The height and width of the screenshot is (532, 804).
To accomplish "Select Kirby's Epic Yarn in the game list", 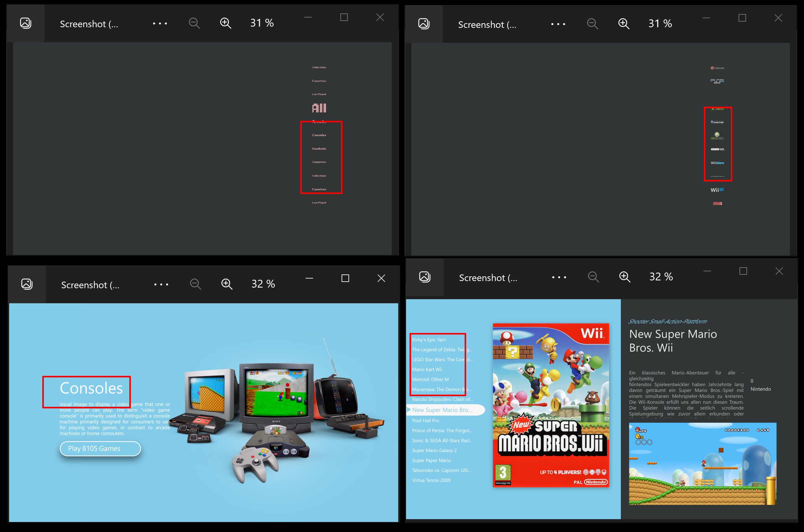I will coord(429,340).
